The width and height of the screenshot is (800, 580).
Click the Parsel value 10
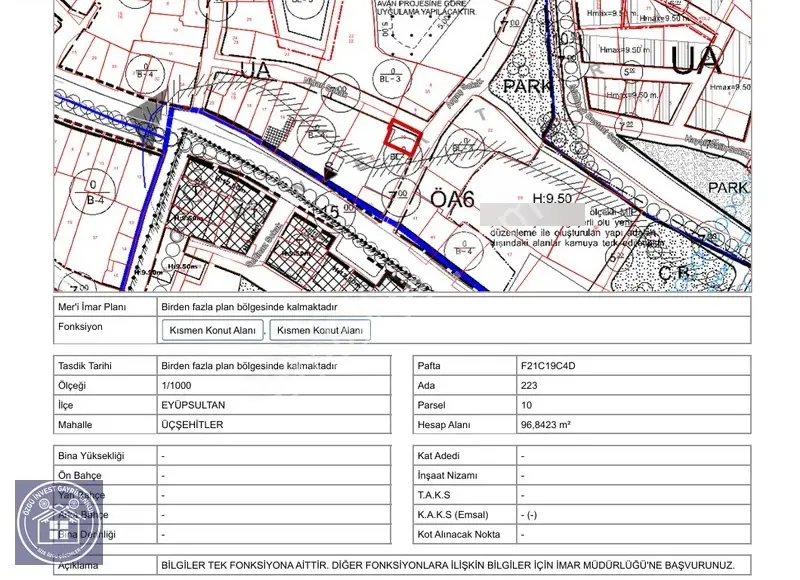click(x=527, y=405)
